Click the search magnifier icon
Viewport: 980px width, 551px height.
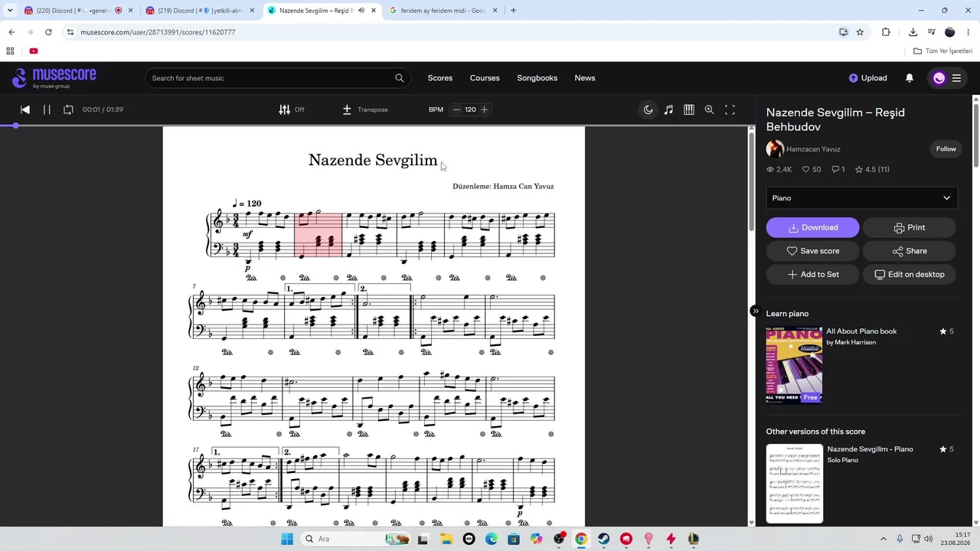[399, 78]
